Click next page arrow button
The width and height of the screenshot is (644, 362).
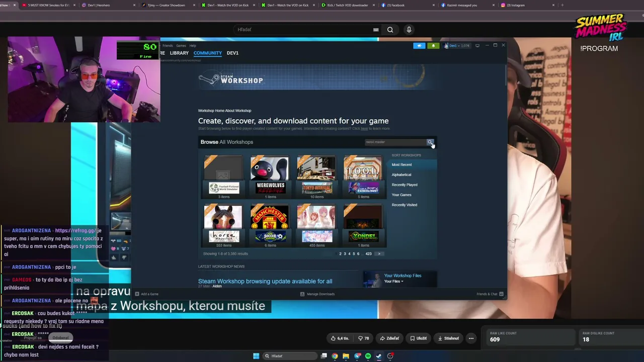pos(379,254)
